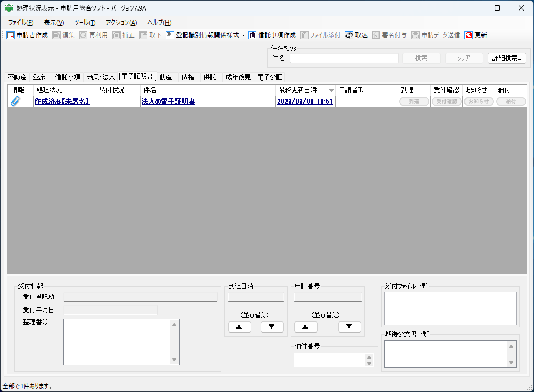
Task: Click the 納付番号 stepper up arrow
Action: [x=369, y=357]
